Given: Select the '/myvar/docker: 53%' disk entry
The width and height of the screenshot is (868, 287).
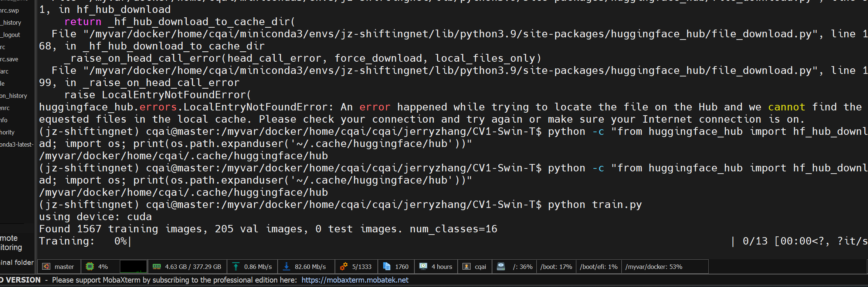Looking at the screenshot, I should click(x=654, y=267).
